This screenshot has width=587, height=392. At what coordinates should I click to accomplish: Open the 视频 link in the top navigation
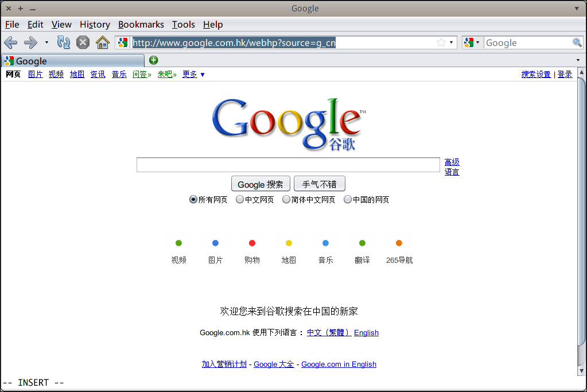click(x=56, y=75)
